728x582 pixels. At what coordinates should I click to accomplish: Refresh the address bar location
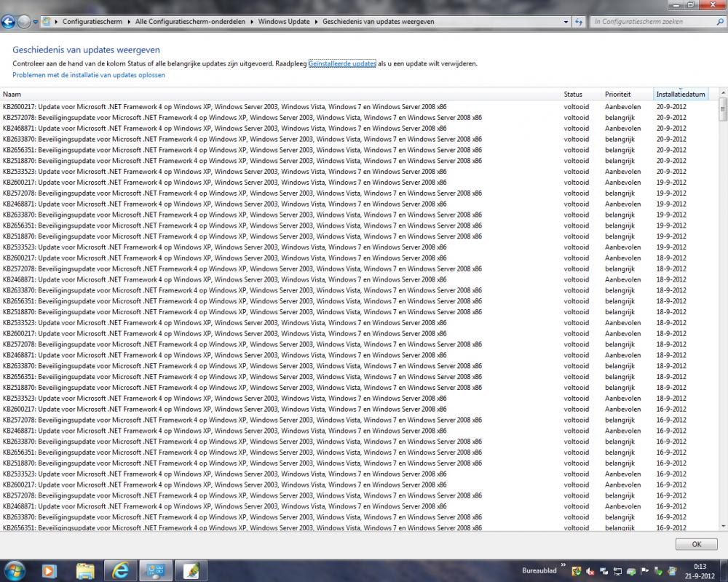pos(579,22)
